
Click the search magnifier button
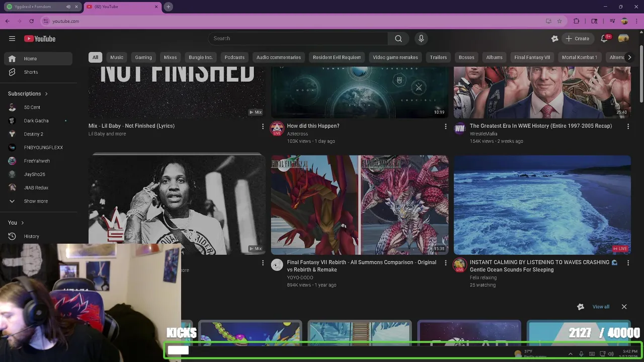click(398, 38)
